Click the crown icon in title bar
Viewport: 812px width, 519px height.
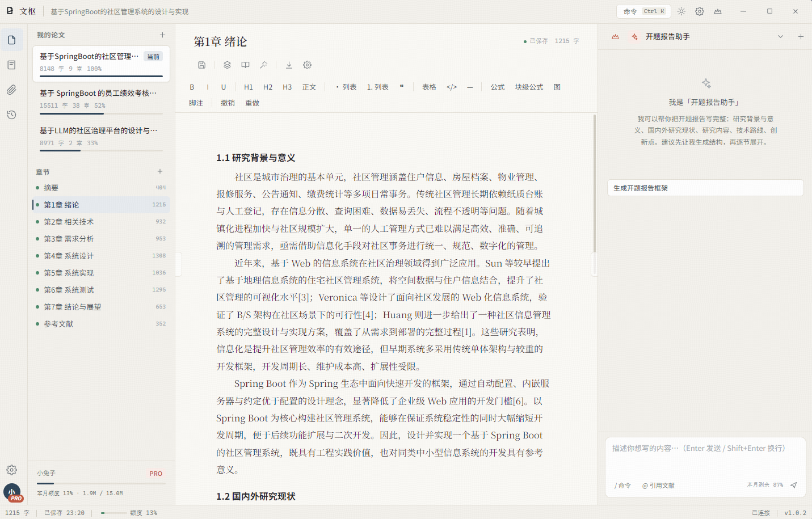(x=718, y=11)
